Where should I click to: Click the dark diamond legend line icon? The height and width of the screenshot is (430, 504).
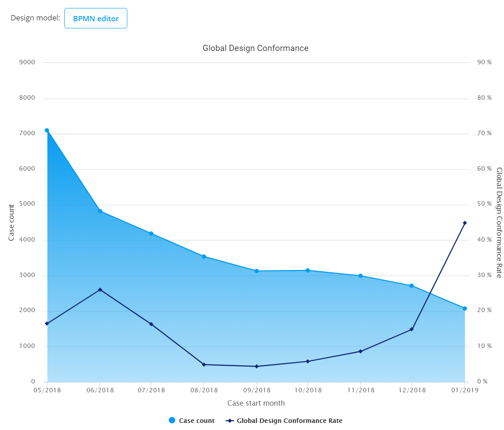tap(229, 420)
